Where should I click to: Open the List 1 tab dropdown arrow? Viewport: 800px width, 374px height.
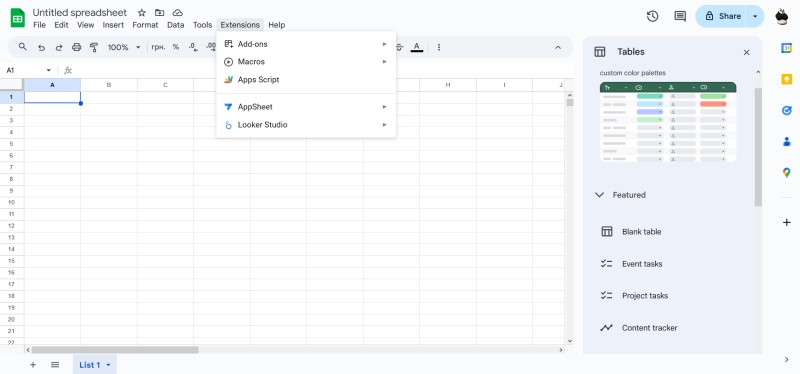[108, 365]
